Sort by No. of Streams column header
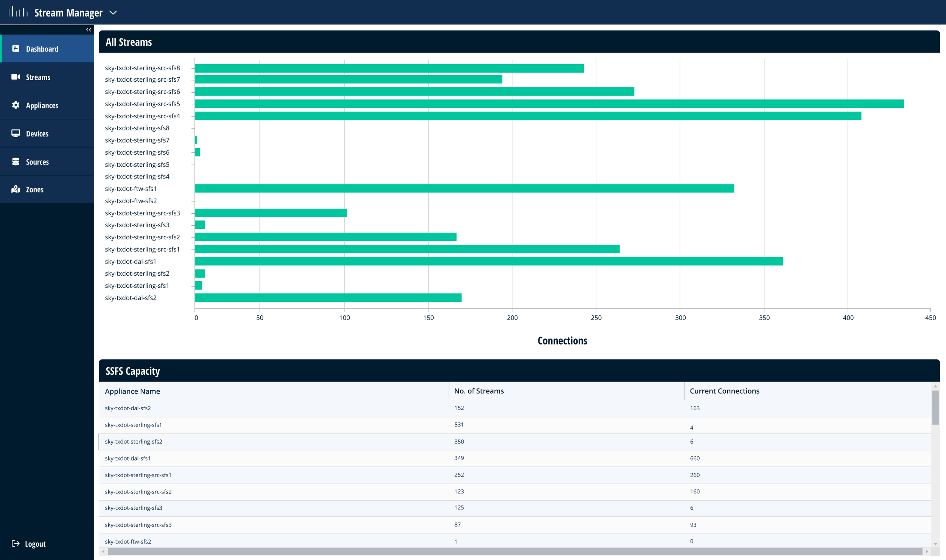The width and height of the screenshot is (946, 560). point(479,391)
